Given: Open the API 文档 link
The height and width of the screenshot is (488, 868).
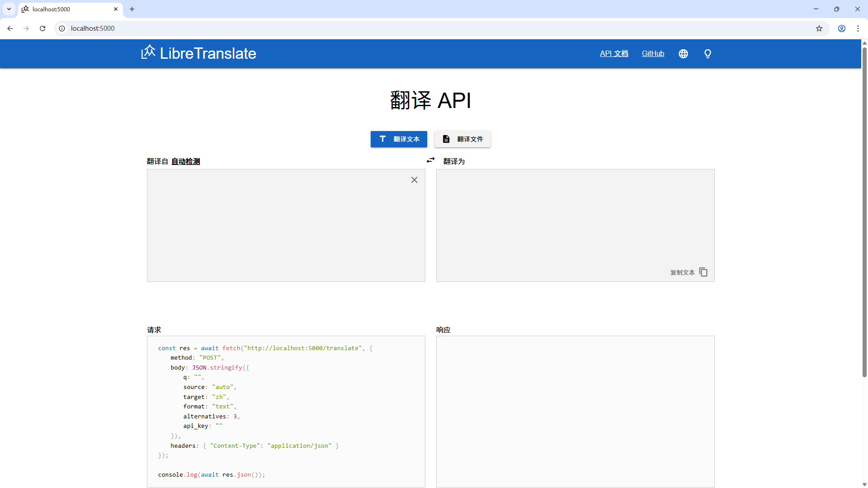Looking at the screenshot, I should click(613, 53).
